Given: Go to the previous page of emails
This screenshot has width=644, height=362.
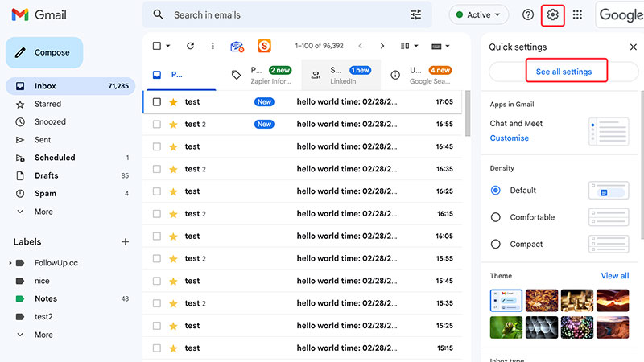Looking at the screenshot, I should click(360, 46).
